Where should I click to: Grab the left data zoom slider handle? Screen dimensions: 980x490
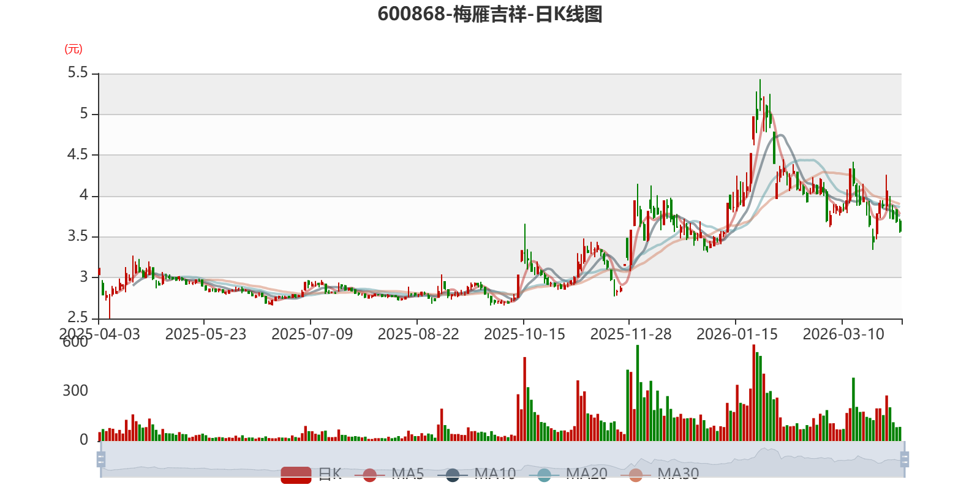101,459
